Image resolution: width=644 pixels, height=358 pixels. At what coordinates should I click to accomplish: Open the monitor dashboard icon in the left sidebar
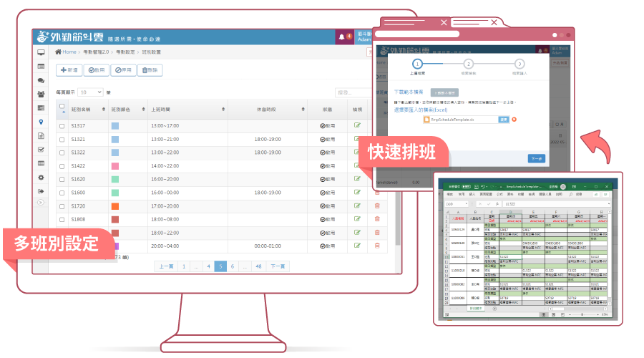point(41,52)
